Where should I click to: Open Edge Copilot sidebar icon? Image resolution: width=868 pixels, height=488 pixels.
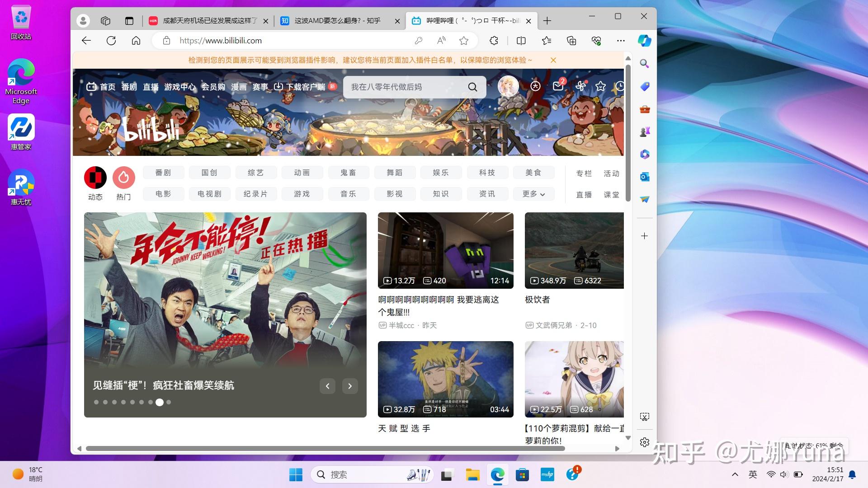644,41
